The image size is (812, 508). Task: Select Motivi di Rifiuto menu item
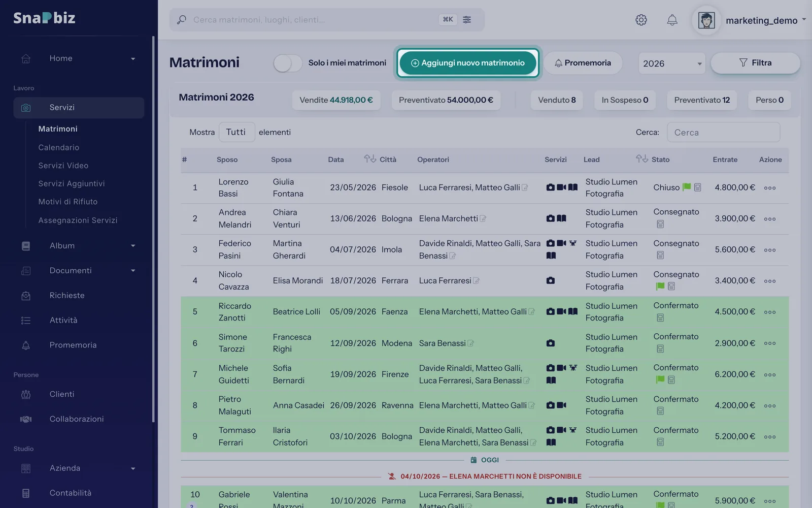point(68,202)
